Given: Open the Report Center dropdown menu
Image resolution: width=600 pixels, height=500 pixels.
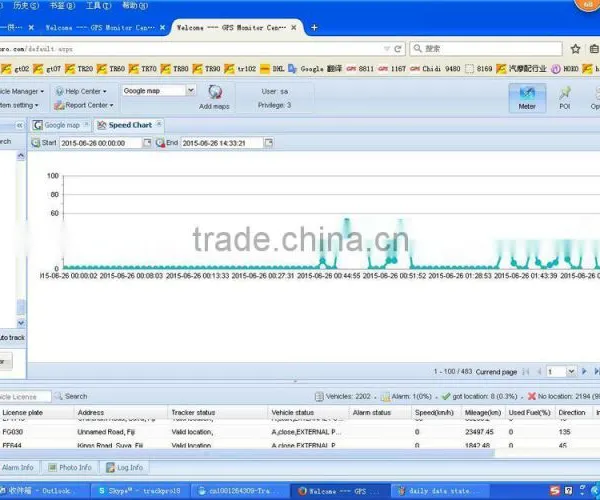Looking at the screenshot, I should click(x=84, y=105).
